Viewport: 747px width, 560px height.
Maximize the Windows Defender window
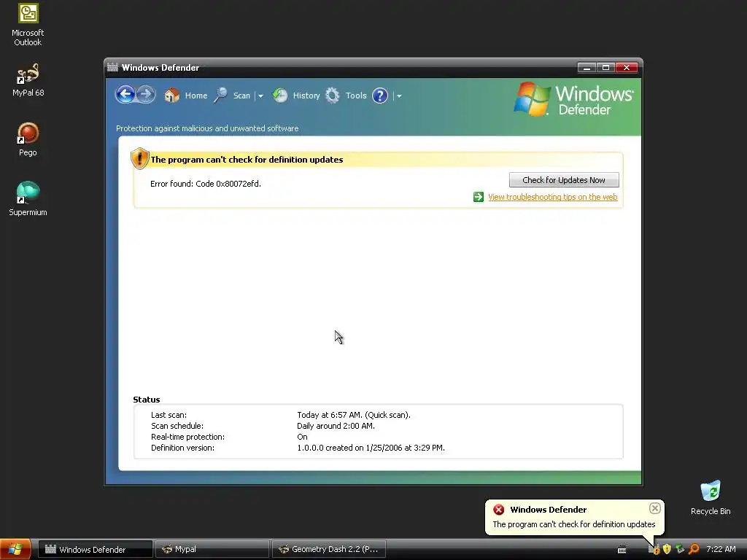tap(605, 68)
